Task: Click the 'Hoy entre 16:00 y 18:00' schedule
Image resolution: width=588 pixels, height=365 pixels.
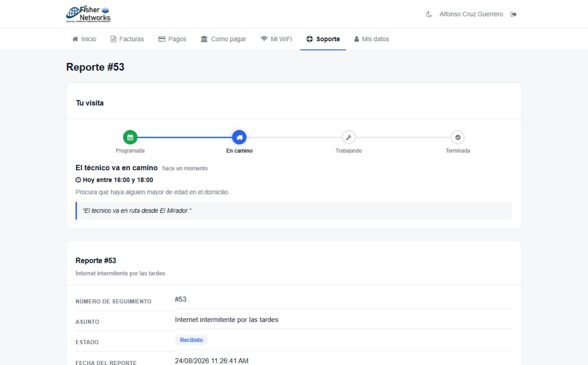Action: click(x=118, y=180)
